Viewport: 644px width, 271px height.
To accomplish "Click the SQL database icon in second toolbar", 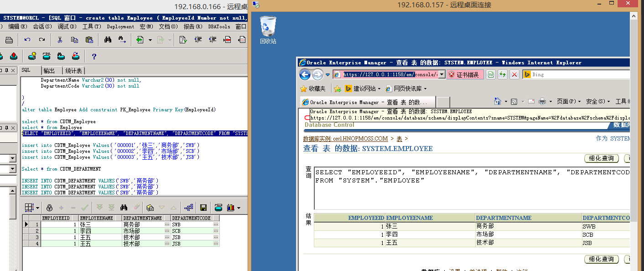I will click(47, 56).
